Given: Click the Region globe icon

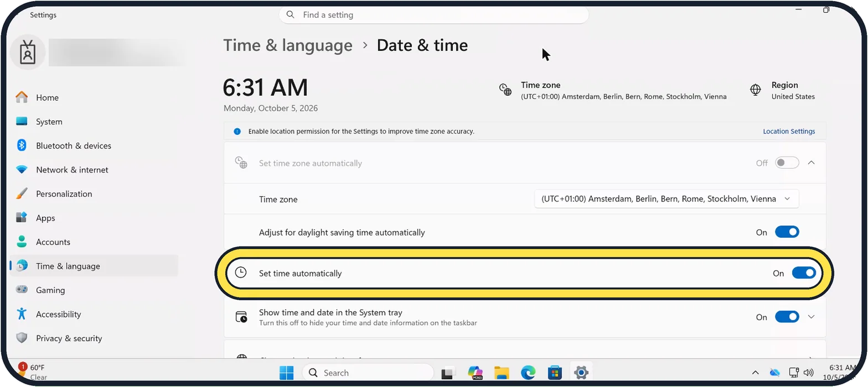Looking at the screenshot, I should click(756, 90).
